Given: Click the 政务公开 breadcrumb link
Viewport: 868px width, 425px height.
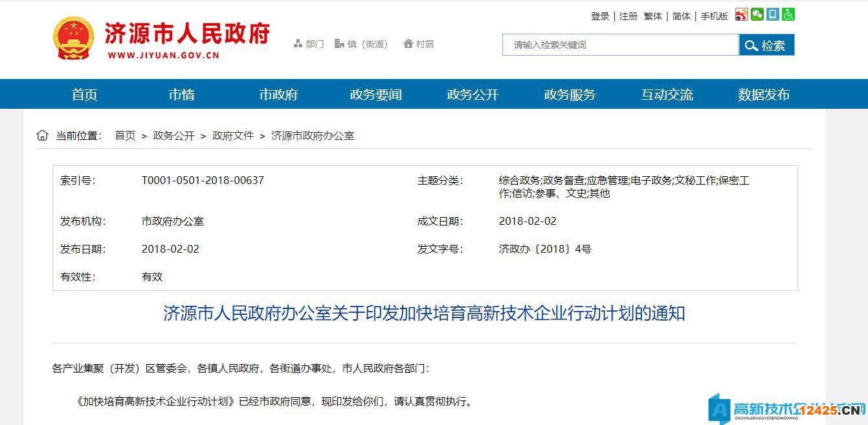Looking at the screenshot, I should point(173,135).
